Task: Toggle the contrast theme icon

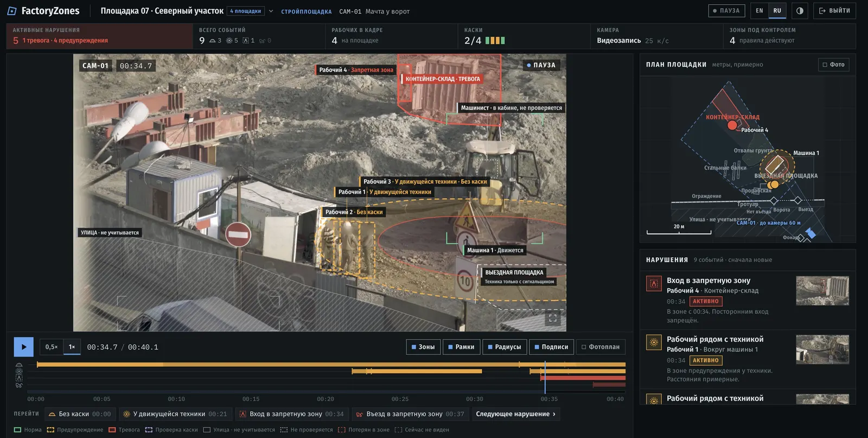Action: (800, 11)
